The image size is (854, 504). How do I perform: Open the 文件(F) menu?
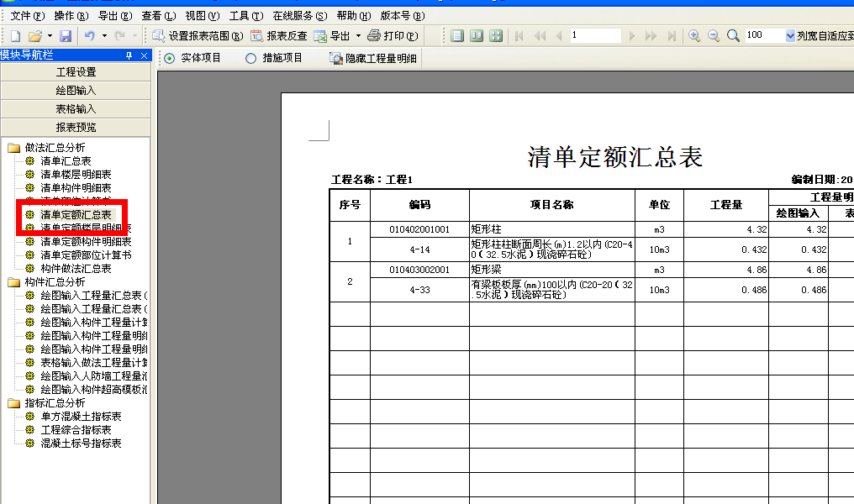tap(28, 16)
